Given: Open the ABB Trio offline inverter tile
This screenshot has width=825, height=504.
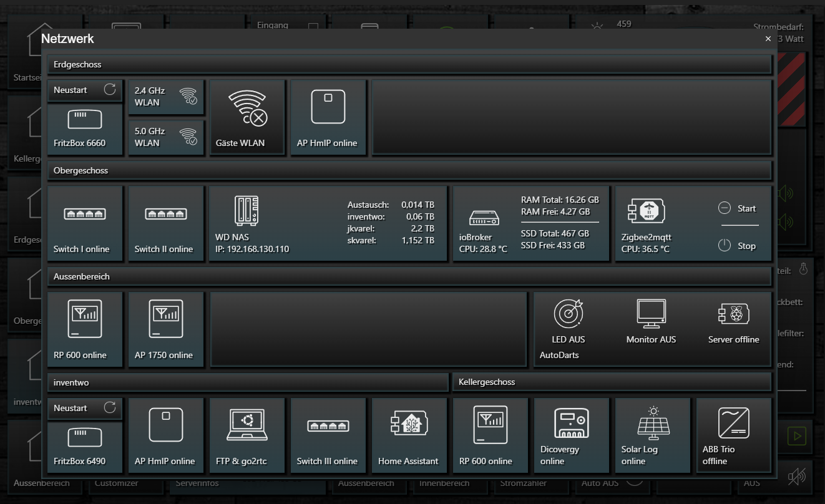Looking at the screenshot, I should [734, 435].
